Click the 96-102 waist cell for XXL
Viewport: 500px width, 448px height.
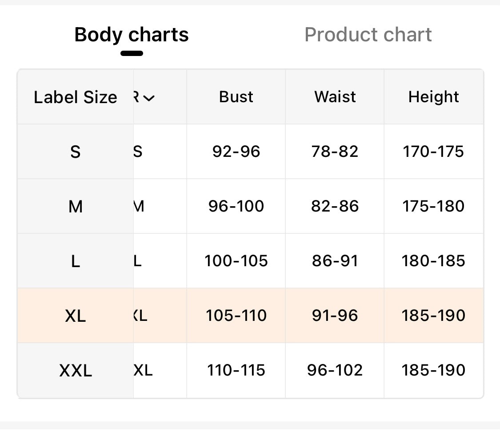coord(335,370)
